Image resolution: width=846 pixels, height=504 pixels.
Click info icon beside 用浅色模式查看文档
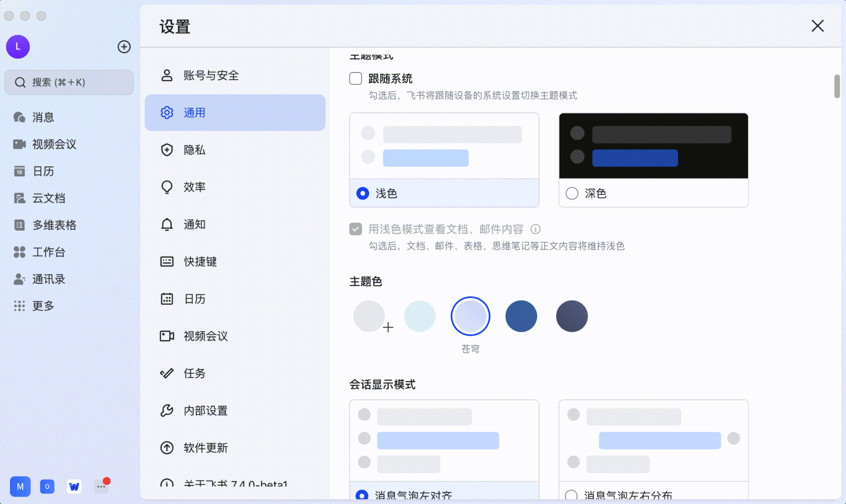coord(535,229)
